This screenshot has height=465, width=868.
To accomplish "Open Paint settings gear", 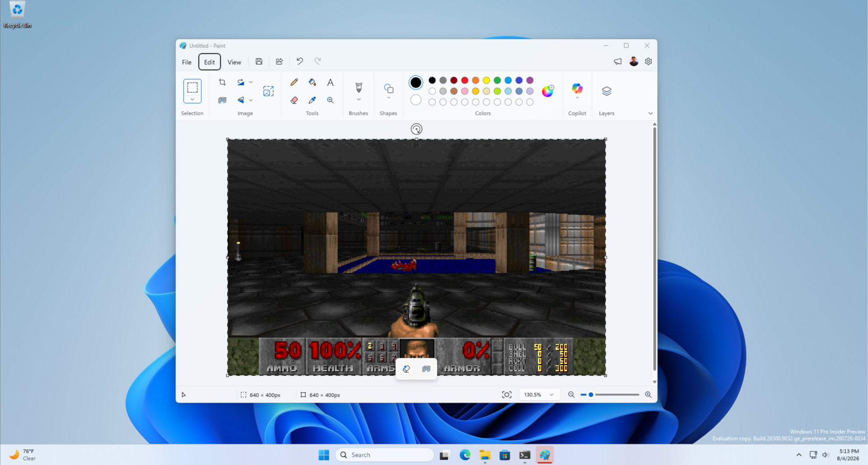I will tap(648, 62).
